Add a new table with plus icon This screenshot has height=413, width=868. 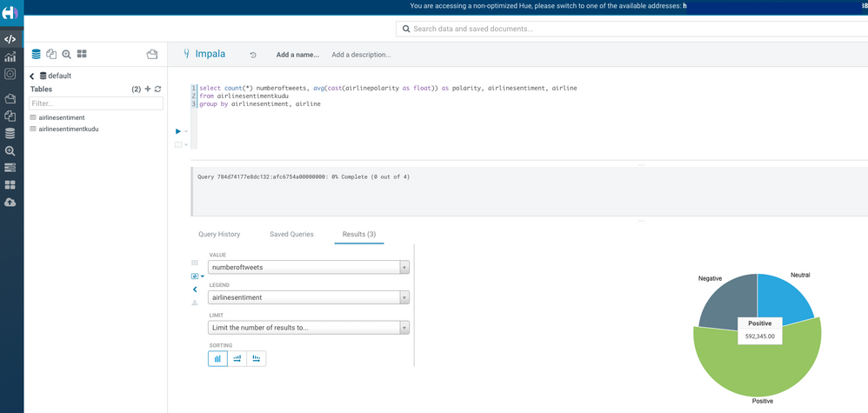[148, 90]
